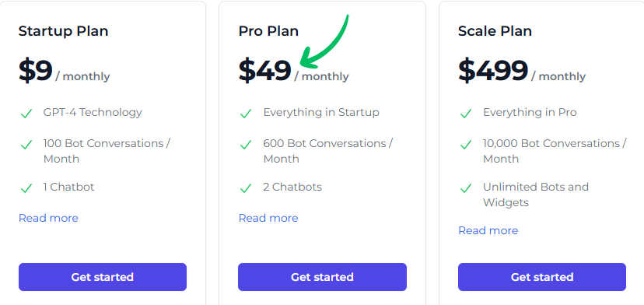
Task: Click checkmark beside Everything in Startup
Action: tap(246, 114)
